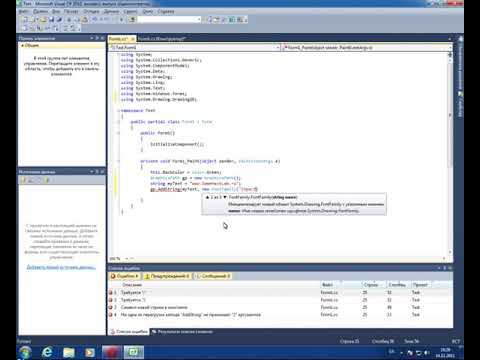Open the toolbox panel window-position dropdown
The image size is (480, 360).
point(92,38)
